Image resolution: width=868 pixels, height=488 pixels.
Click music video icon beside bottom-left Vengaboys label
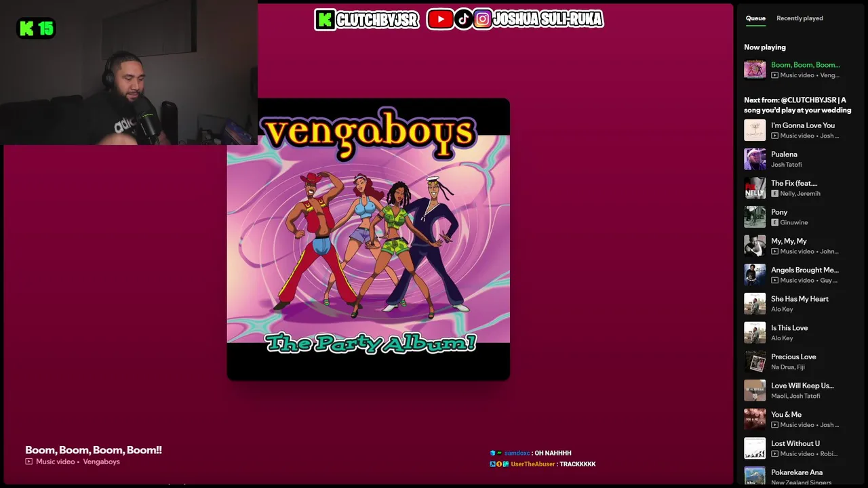29,462
